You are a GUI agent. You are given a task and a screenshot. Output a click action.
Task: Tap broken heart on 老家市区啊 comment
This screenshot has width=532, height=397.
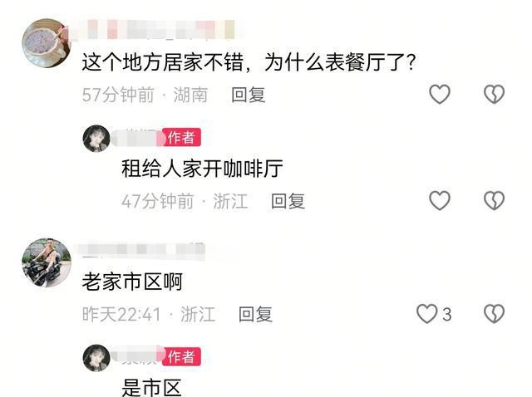click(x=494, y=314)
